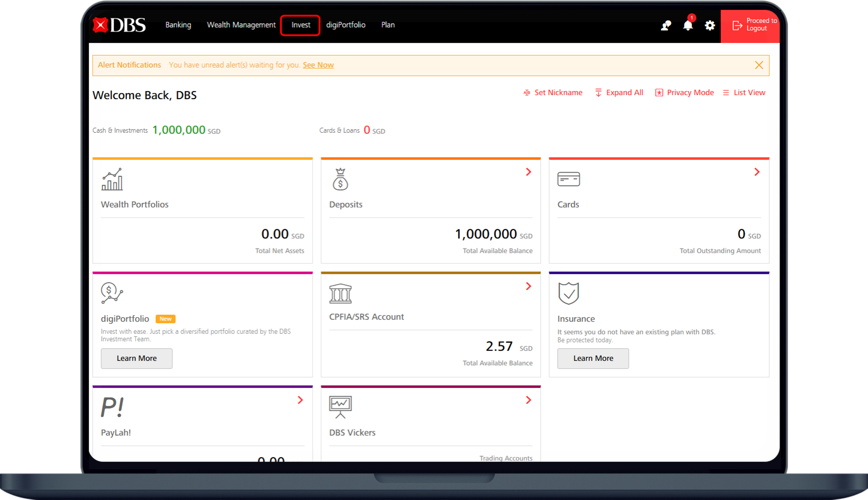Switch to List View

coord(744,92)
